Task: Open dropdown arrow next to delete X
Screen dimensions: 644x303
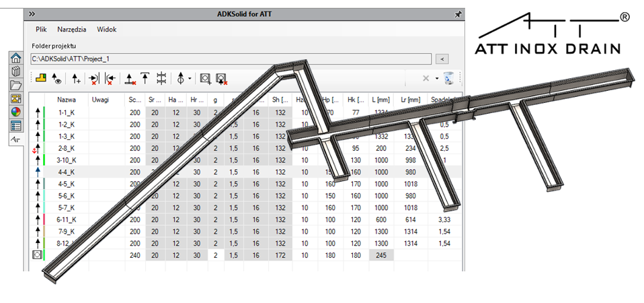Action: pos(436,79)
